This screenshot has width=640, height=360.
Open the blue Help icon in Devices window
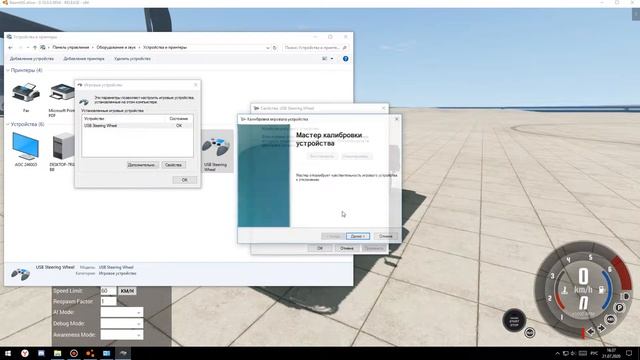pos(346,59)
